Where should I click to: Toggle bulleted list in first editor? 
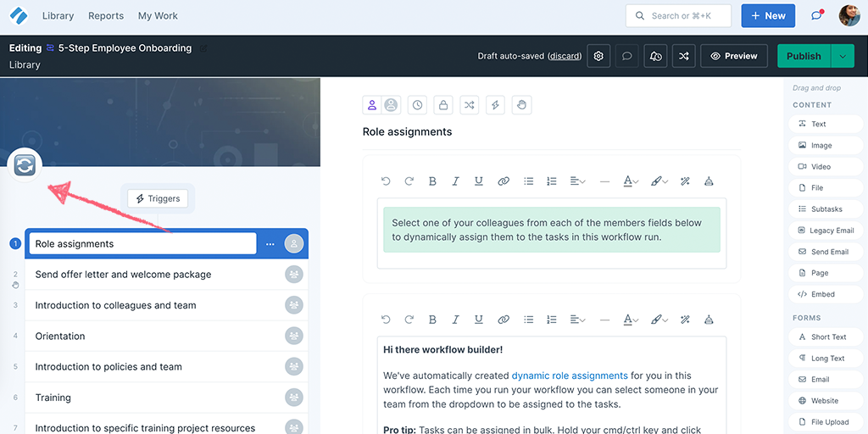coord(529,181)
